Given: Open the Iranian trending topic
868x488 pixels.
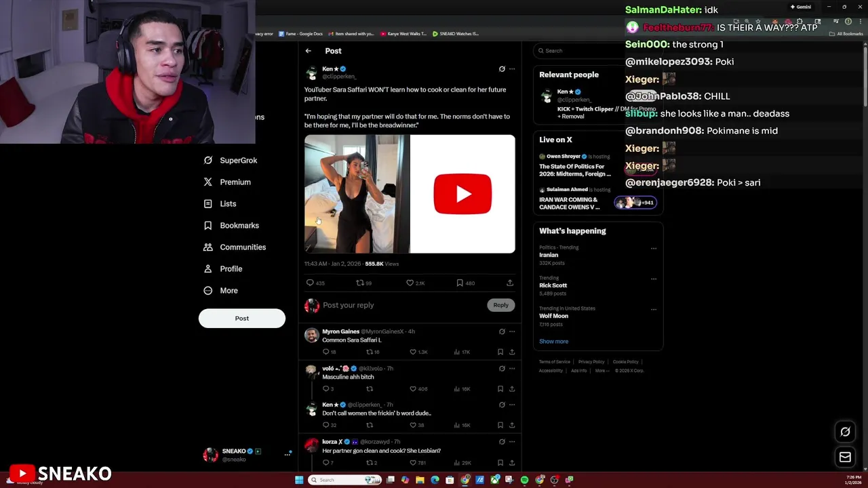Looking at the screenshot, I should pyautogui.click(x=549, y=255).
